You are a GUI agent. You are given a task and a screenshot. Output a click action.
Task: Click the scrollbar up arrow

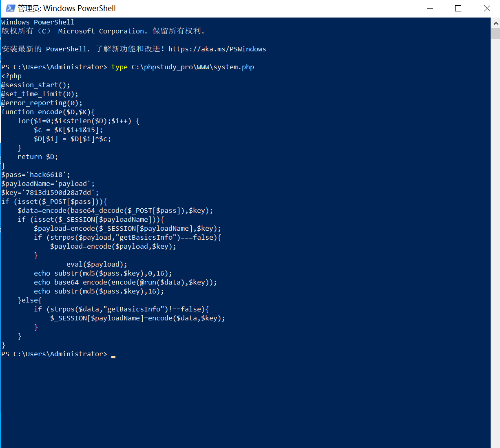496,24
